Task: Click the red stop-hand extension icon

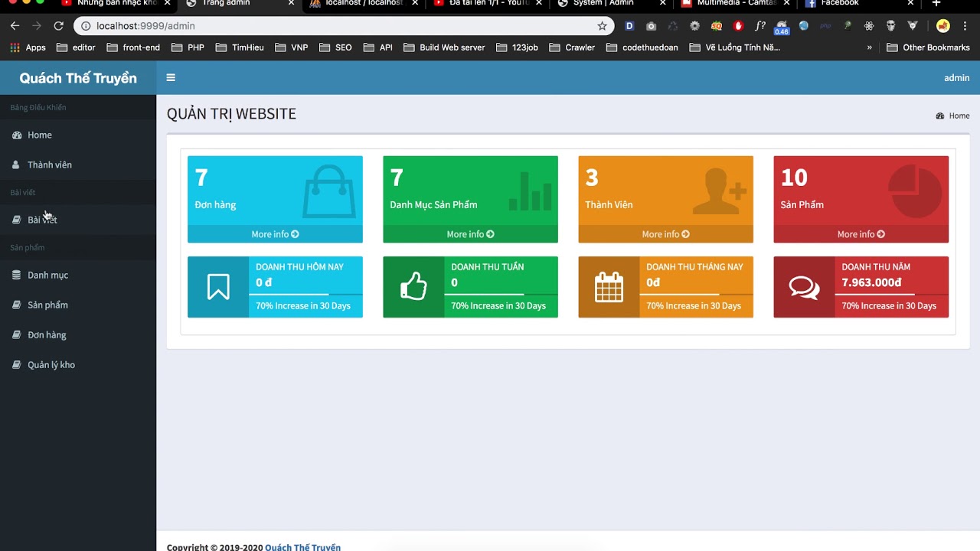Action: (738, 26)
